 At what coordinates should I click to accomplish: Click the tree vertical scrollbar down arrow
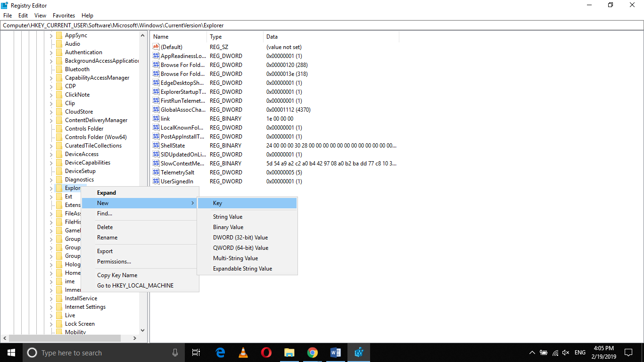[143, 330]
